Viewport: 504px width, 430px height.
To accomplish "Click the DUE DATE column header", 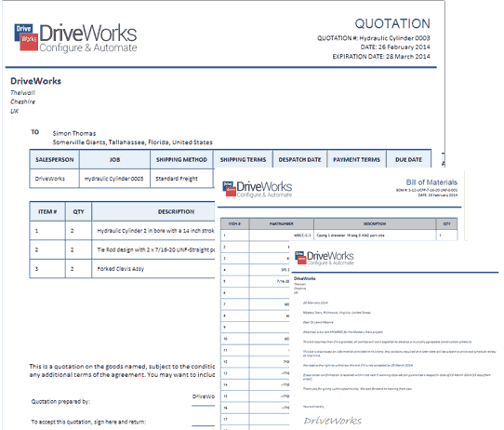I will (408, 159).
